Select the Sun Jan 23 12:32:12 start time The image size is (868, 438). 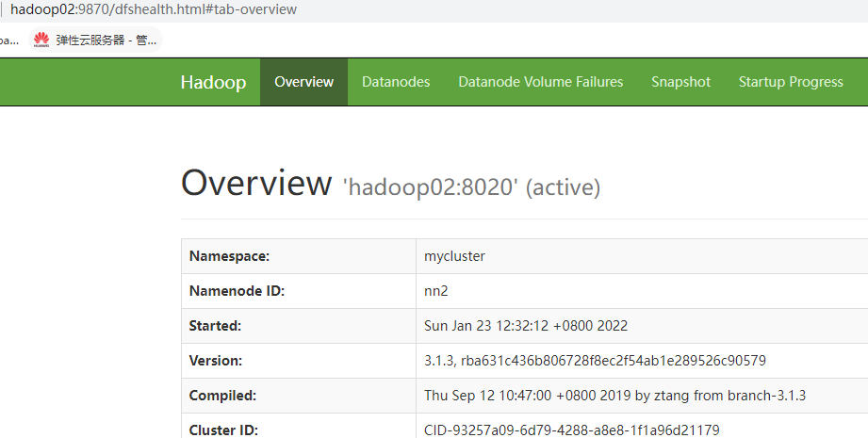[x=526, y=326]
